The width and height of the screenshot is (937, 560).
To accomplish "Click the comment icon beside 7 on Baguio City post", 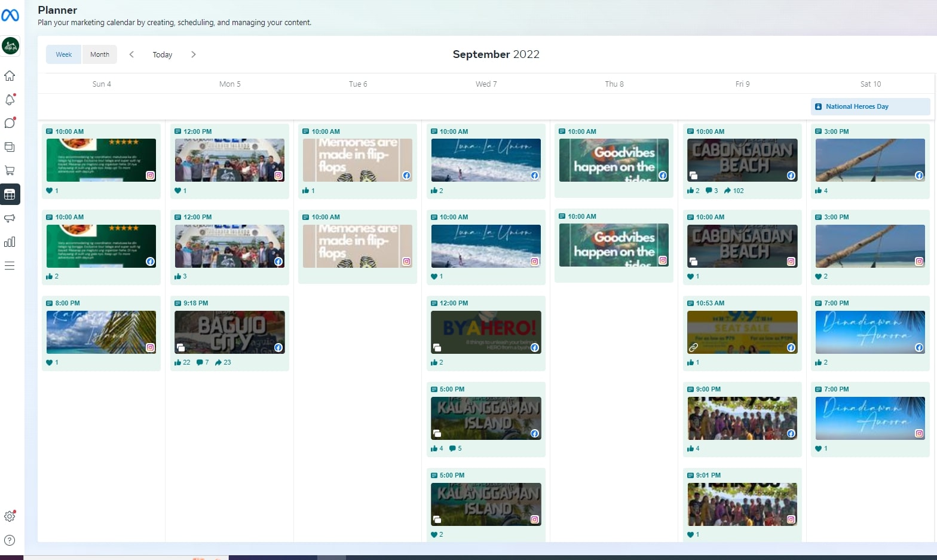I will pos(200,362).
